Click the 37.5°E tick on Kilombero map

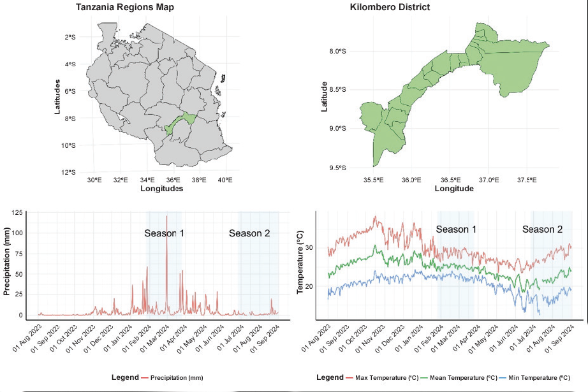[526, 180]
